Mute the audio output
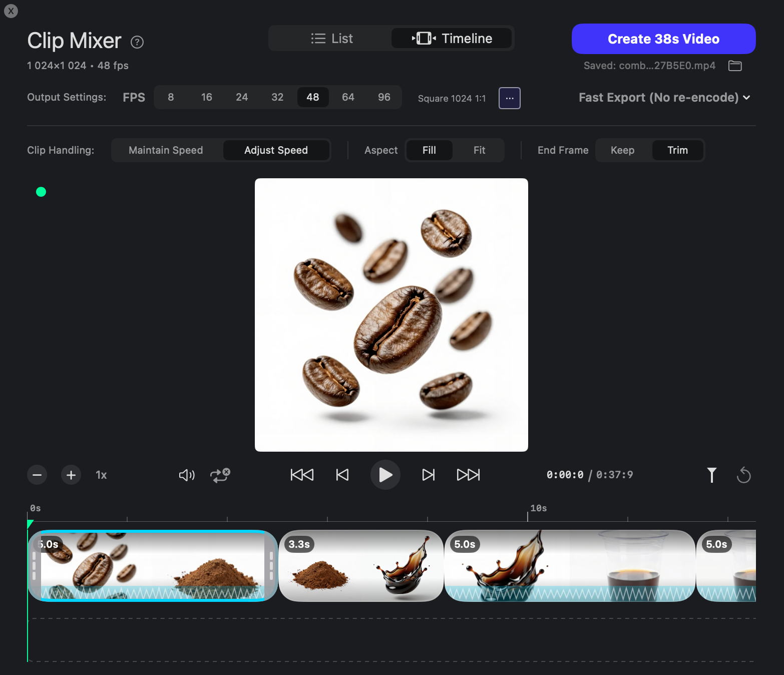Viewport: 784px width, 675px height. tap(186, 475)
